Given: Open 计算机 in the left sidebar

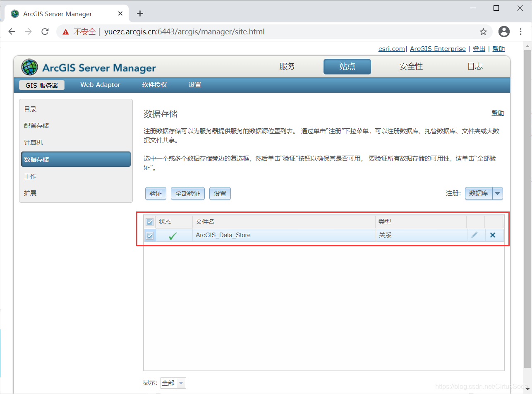Looking at the screenshot, I should click(76, 143).
